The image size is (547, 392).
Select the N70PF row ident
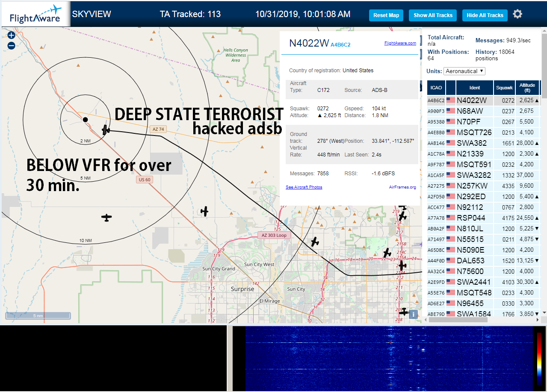click(x=469, y=122)
